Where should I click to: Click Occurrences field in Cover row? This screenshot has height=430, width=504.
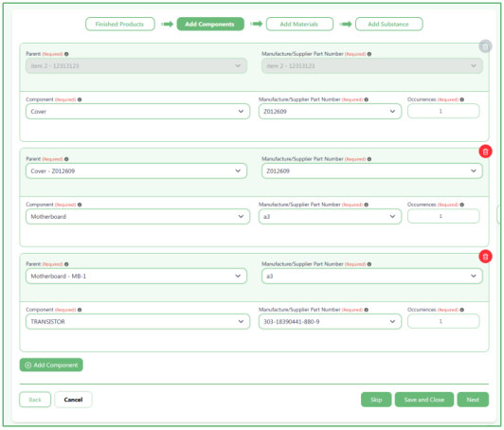(443, 111)
